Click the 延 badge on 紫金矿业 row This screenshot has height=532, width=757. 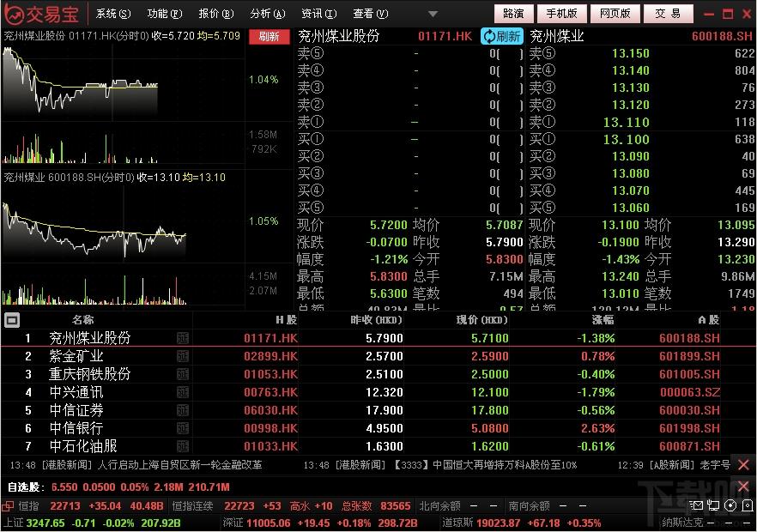(183, 356)
